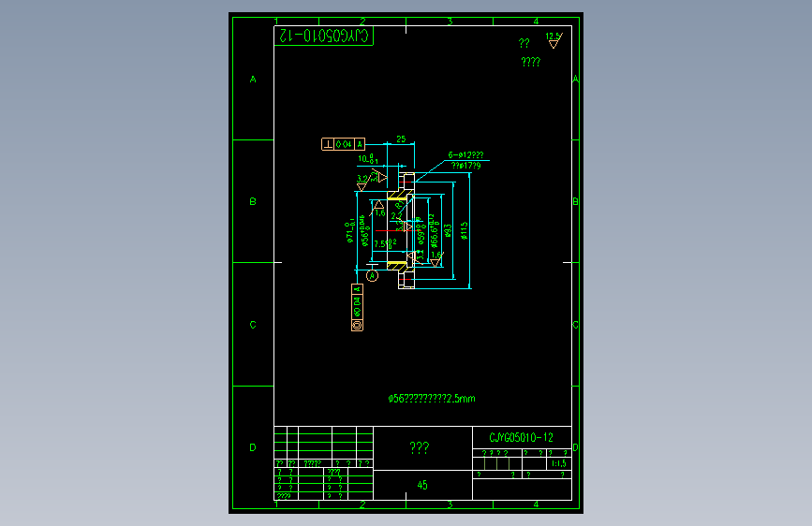Click the 12.5 surface roughness symbol
Viewport: 812px width, 526px height.
(554, 40)
